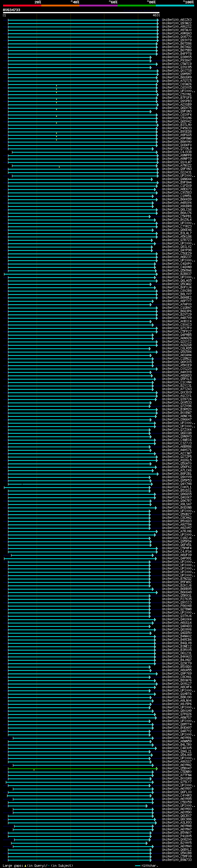Viewport: 197px width, 868px height.
Task: Open hit UniRef100_Q75CY7
Action: point(177,782)
